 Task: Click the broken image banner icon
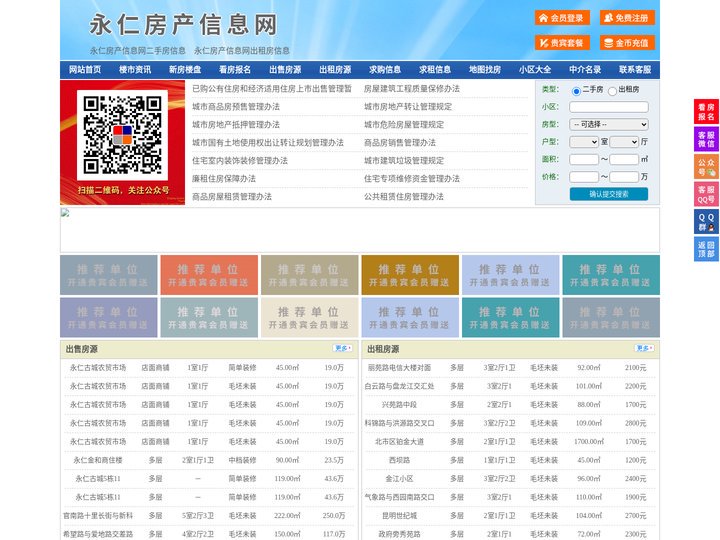click(x=65, y=212)
